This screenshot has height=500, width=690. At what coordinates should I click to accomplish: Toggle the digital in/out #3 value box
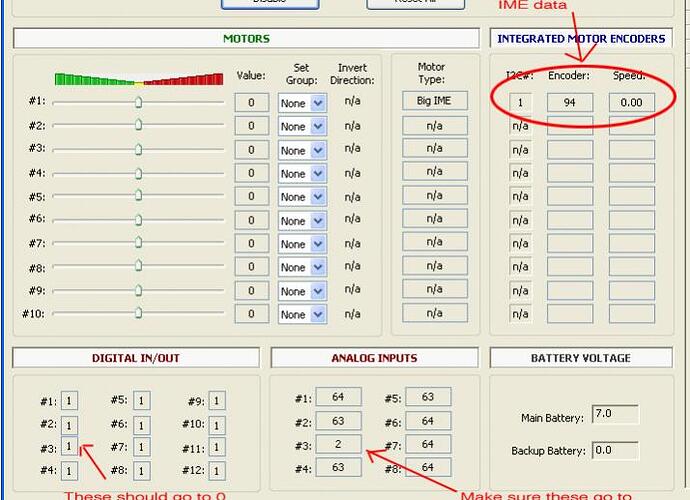pyautogui.click(x=69, y=446)
